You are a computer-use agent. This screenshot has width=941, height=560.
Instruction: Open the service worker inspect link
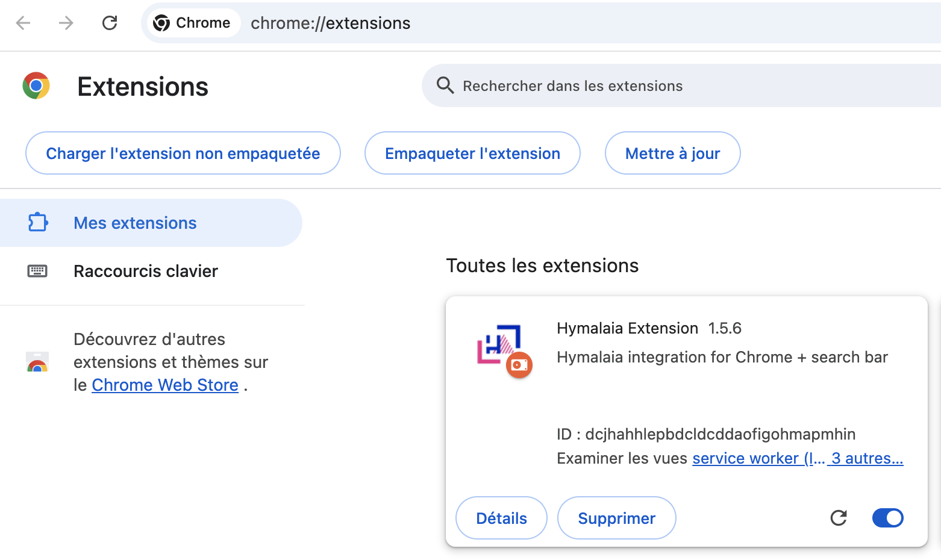click(758, 458)
